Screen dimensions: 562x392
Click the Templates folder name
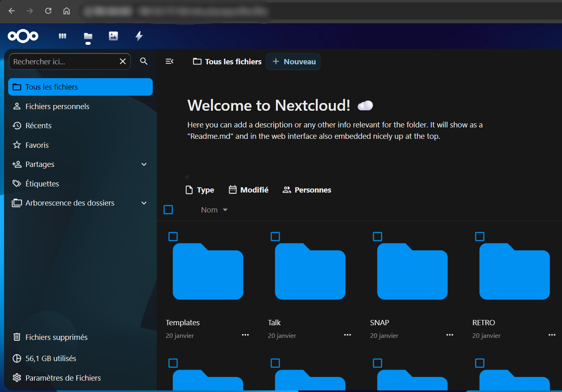[x=182, y=323]
